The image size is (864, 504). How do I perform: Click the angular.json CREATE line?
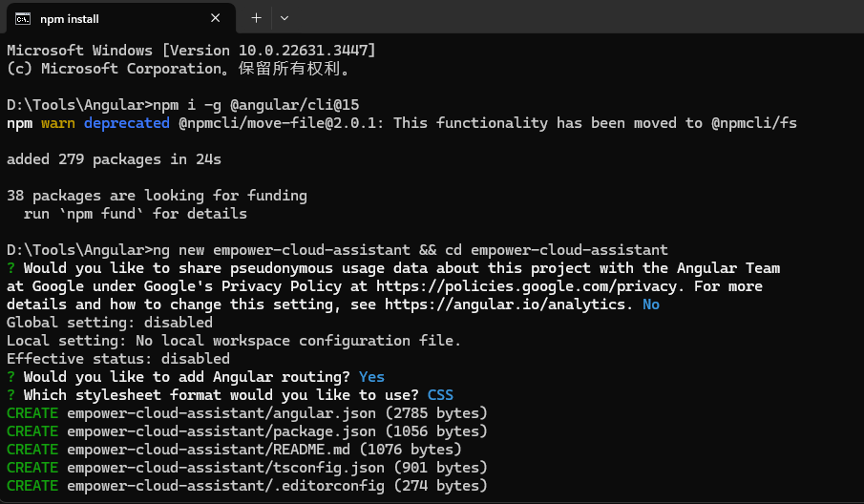(x=246, y=413)
